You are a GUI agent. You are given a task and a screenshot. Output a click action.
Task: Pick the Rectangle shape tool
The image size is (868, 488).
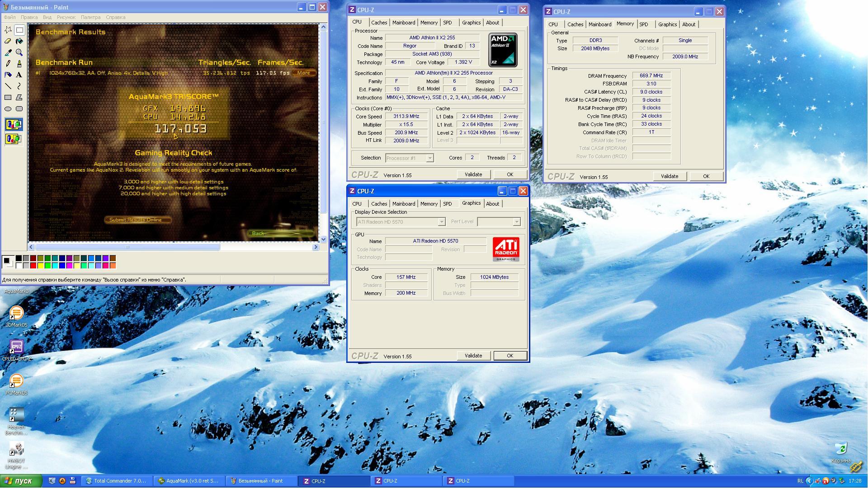[x=8, y=98]
